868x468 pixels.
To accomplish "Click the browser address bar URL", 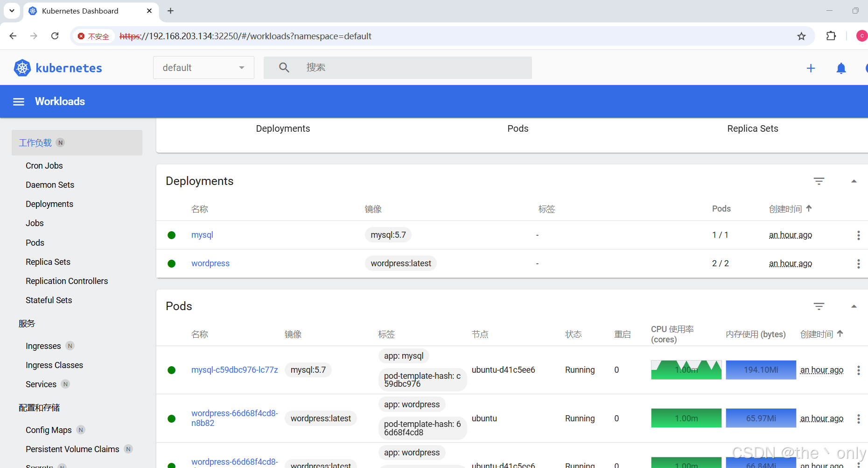I will pos(245,36).
